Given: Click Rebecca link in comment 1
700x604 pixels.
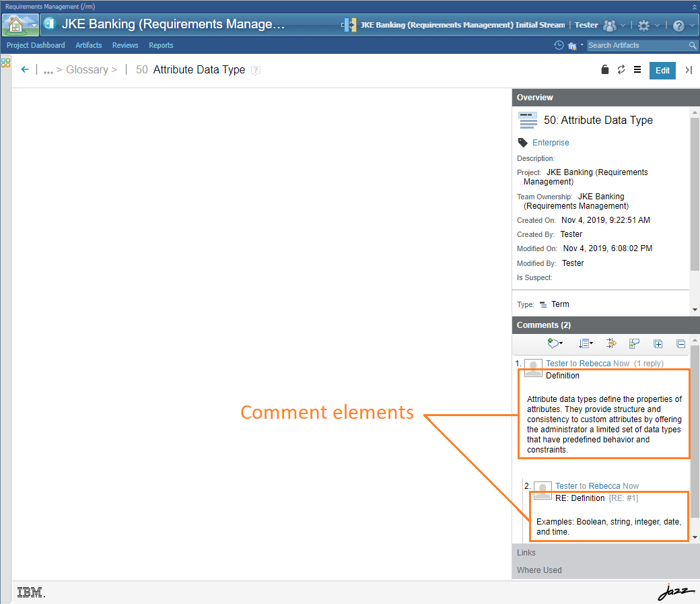Looking at the screenshot, I should point(594,364).
